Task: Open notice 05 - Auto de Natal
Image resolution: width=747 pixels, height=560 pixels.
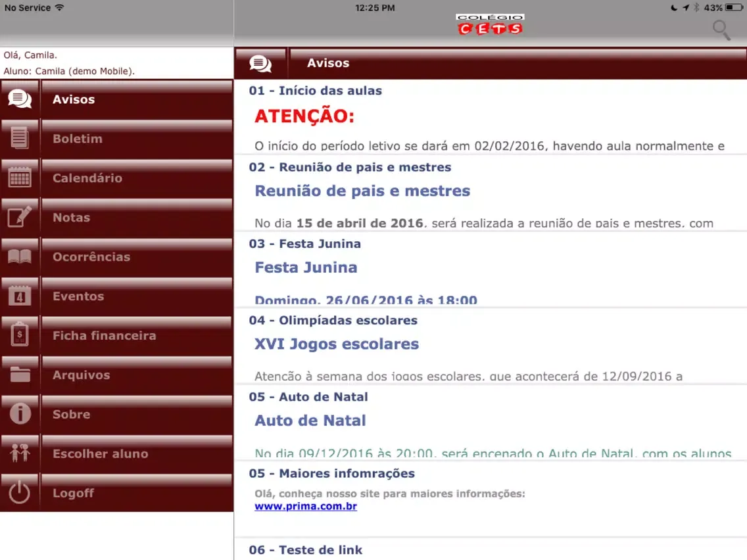Action: [x=491, y=423]
